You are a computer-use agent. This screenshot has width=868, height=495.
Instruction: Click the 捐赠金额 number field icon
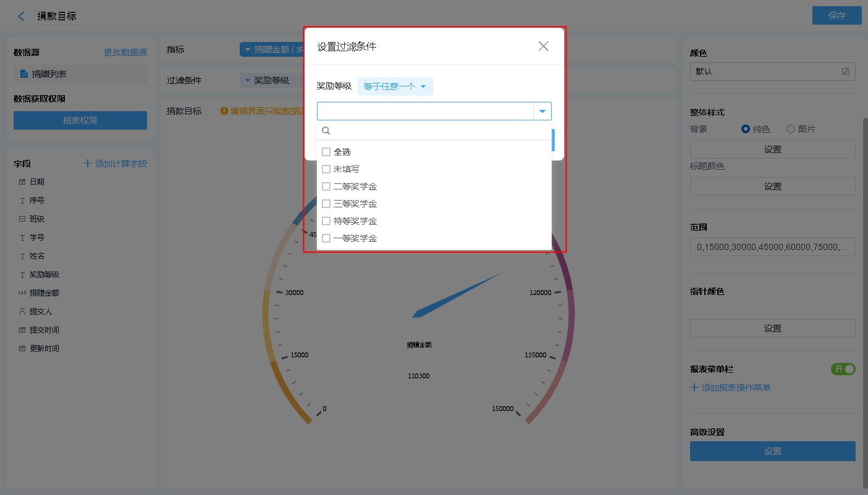(x=22, y=293)
